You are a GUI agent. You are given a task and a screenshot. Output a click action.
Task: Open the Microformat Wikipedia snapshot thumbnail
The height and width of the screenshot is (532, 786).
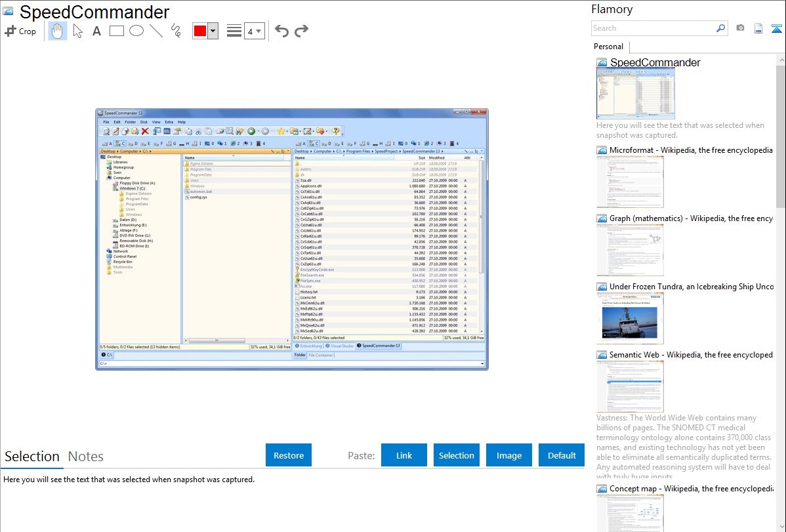coord(630,182)
